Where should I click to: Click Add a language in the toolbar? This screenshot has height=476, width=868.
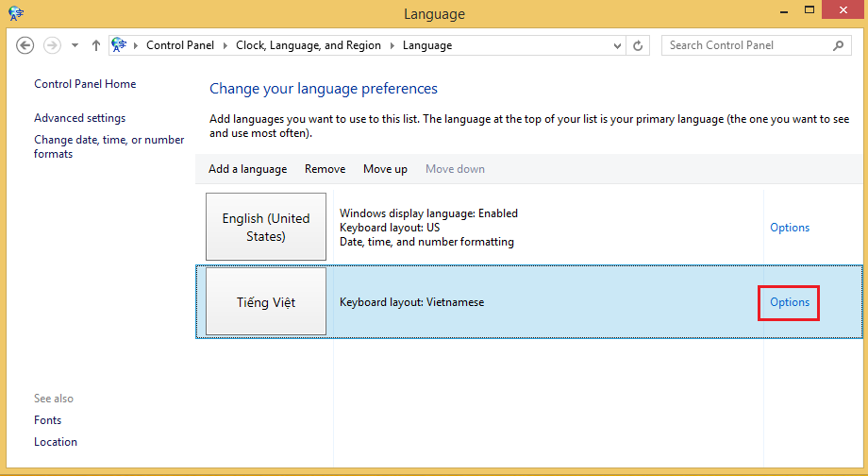point(247,169)
